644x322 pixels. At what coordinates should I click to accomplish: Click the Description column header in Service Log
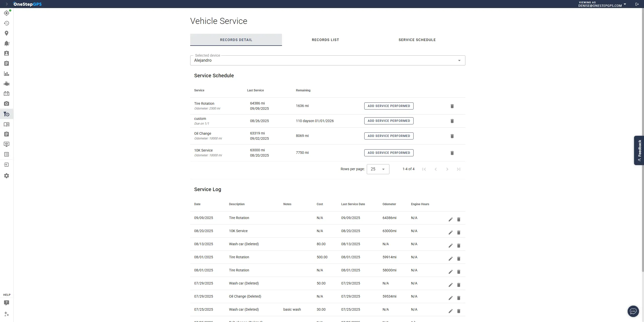(x=236, y=204)
